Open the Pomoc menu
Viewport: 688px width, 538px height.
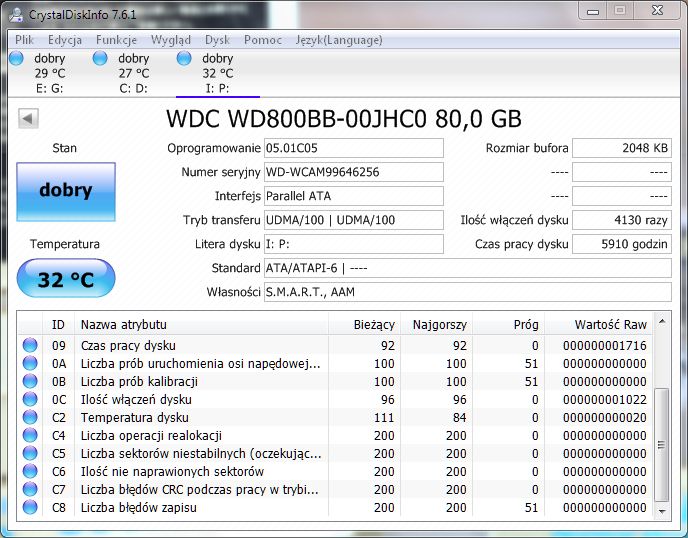pos(263,40)
